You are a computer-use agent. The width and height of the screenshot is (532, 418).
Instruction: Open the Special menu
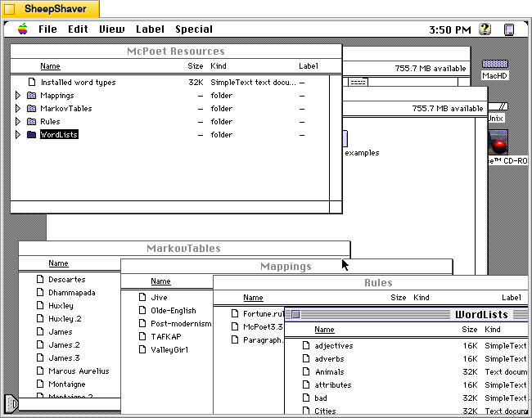point(194,29)
